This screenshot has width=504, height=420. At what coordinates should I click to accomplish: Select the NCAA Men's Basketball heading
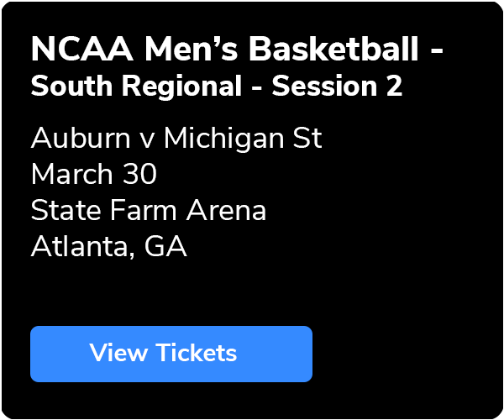237,50
